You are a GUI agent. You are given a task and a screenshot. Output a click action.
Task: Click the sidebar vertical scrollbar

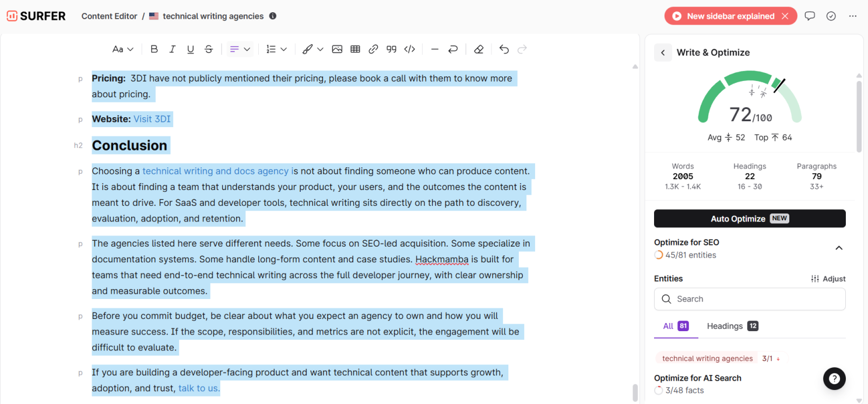click(859, 117)
